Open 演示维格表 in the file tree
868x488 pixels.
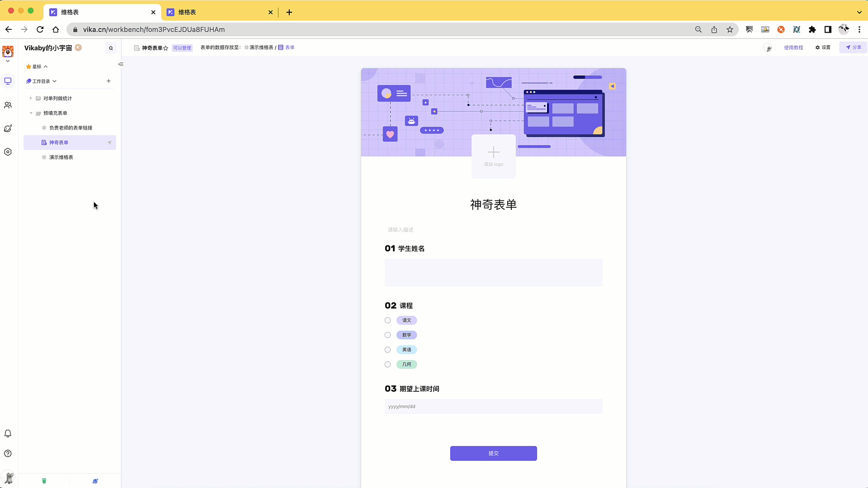point(70,157)
